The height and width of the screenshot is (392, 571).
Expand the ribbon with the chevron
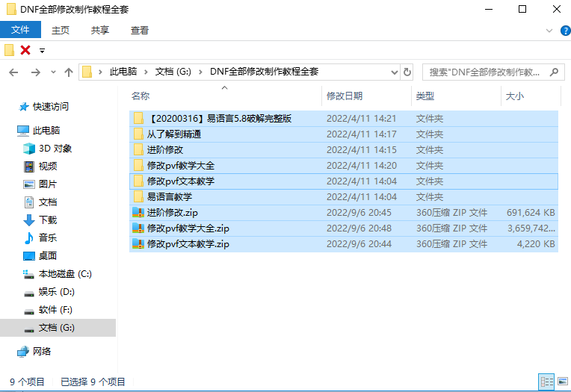pos(549,31)
